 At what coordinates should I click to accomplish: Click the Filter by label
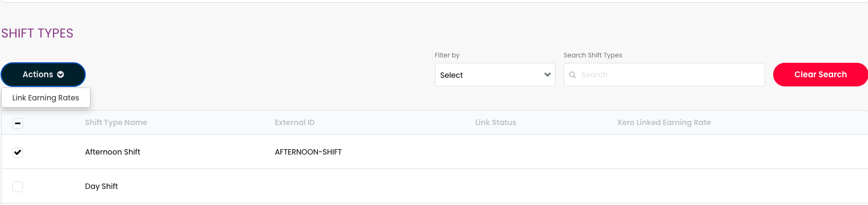[x=447, y=55]
